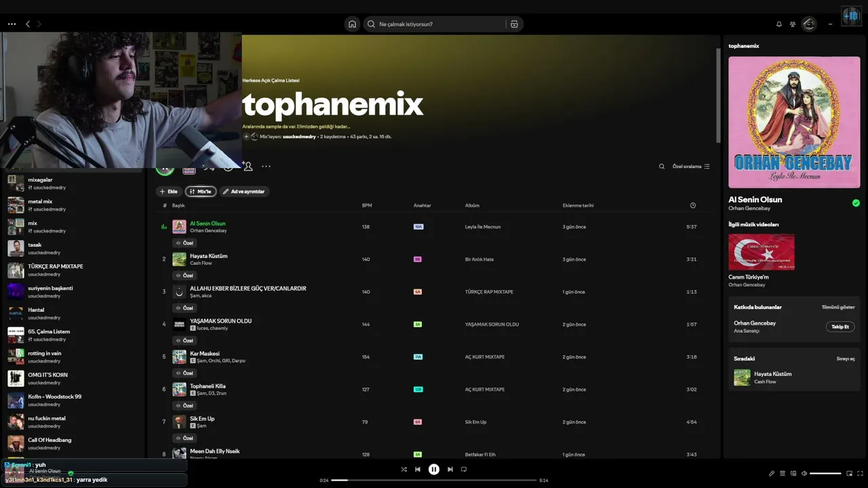Open the "Leyla İle Mecnun" album link
Viewport: 868px width, 488px height.
tap(483, 226)
